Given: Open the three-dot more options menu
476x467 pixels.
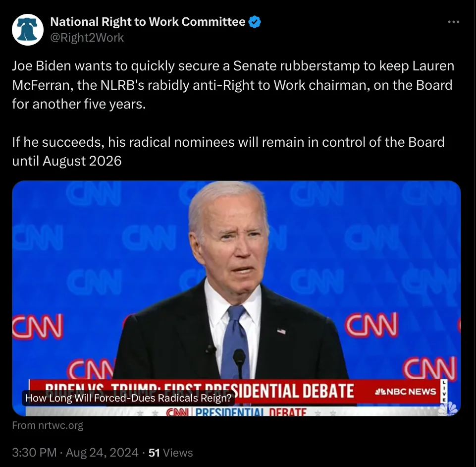Looking at the screenshot, I should 454,22.
